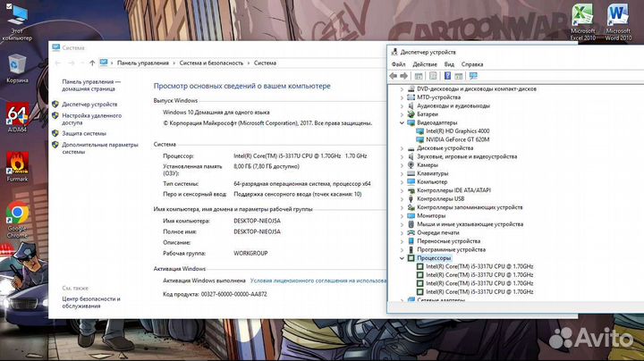644x361 pixels.
Task: Open 'Настройка удаленного доступа' link
Action: pos(91,120)
